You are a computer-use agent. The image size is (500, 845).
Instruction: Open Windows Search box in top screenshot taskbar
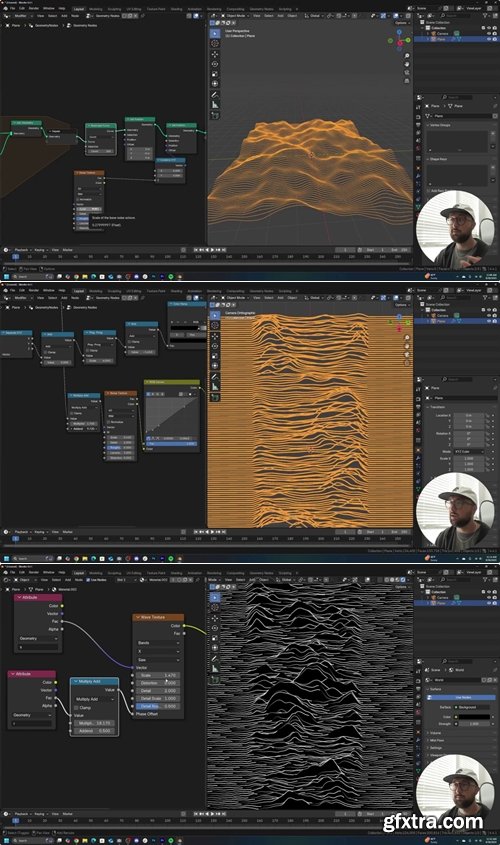coord(33,276)
